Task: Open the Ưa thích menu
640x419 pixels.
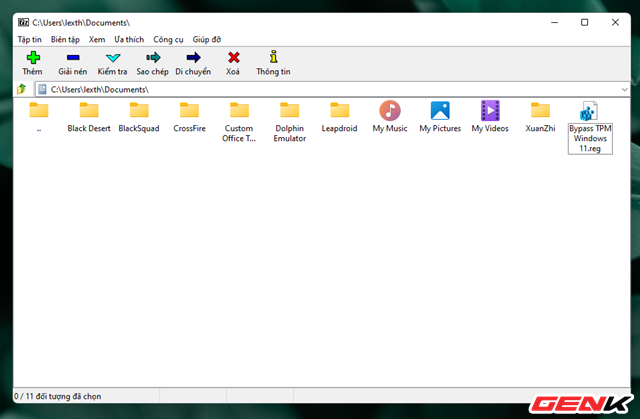Action: coord(128,39)
